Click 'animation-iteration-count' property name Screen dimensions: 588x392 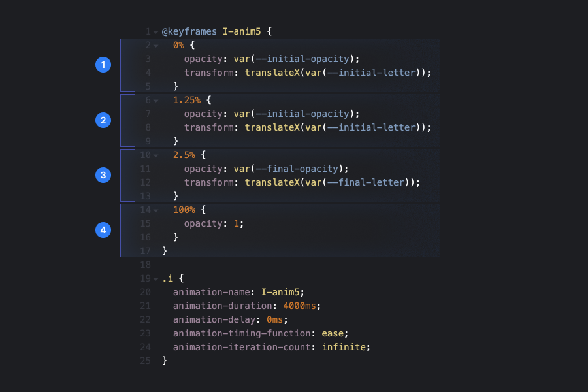pos(242,347)
